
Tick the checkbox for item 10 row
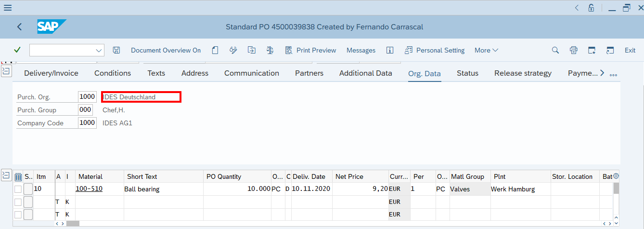(x=18, y=189)
